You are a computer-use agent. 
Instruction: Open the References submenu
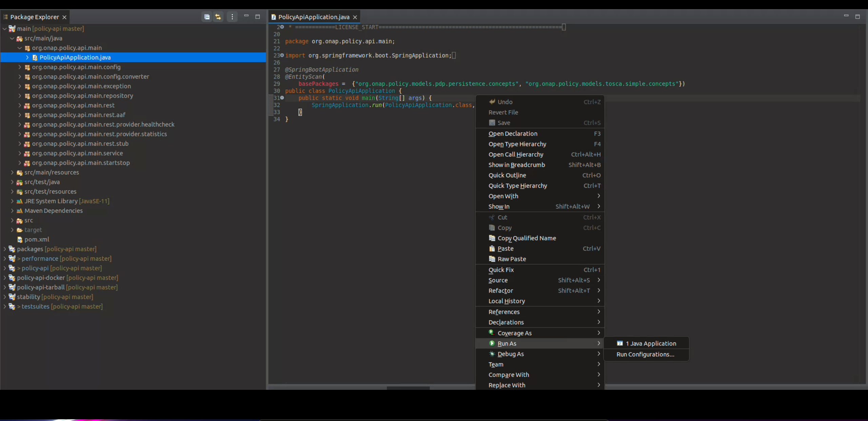540,312
